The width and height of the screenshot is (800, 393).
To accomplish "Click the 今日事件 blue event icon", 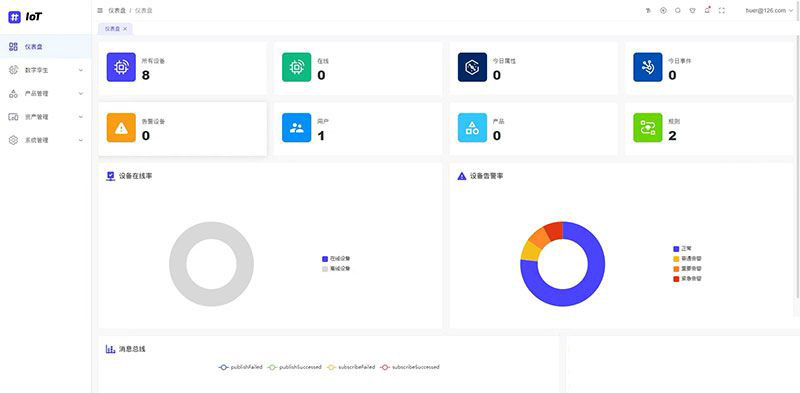I will click(647, 67).
